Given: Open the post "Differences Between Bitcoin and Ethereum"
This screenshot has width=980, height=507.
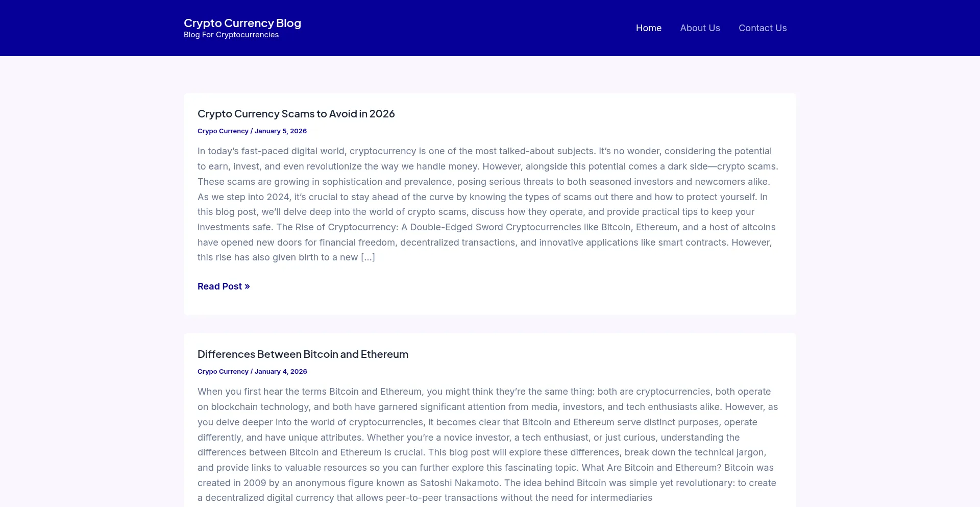Looking at the screenshot, I should [x=303, y=353].
